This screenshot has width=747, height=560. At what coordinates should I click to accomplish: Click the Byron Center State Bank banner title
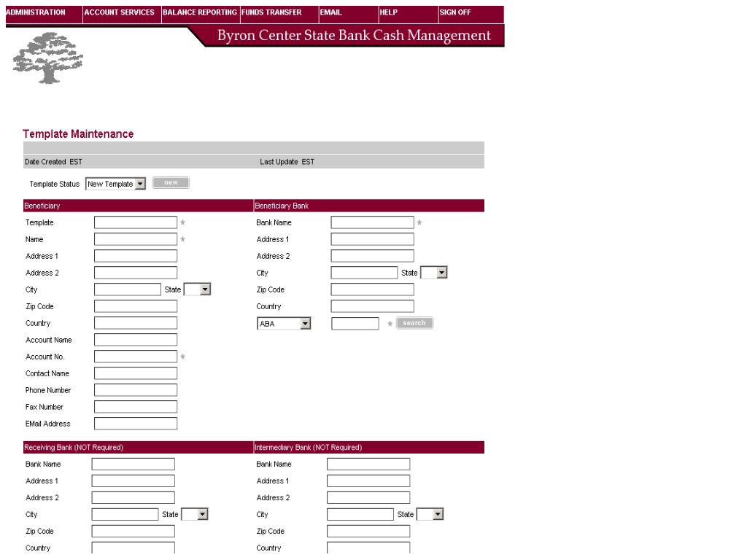point(354,35)
